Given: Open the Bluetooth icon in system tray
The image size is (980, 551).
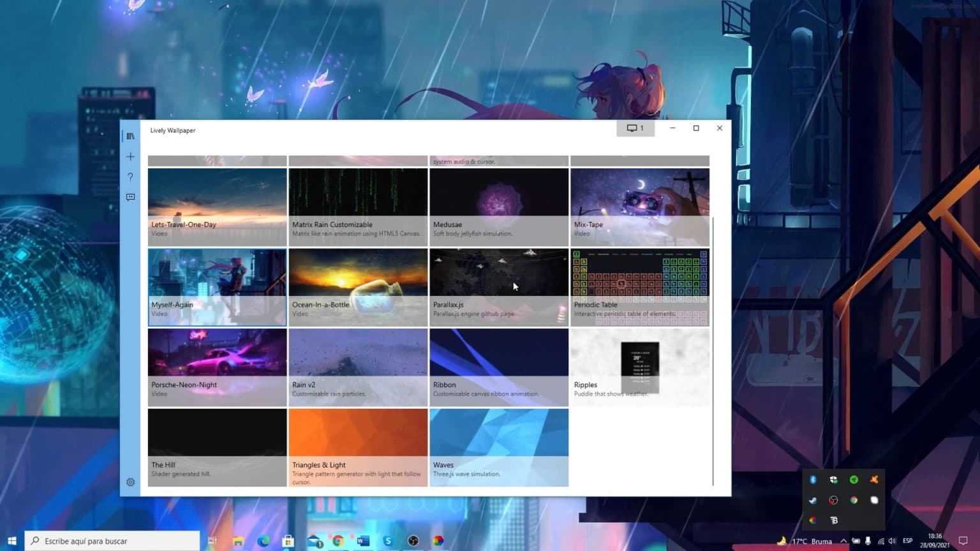Looking at the screenshot, I should tap(813, 480).
